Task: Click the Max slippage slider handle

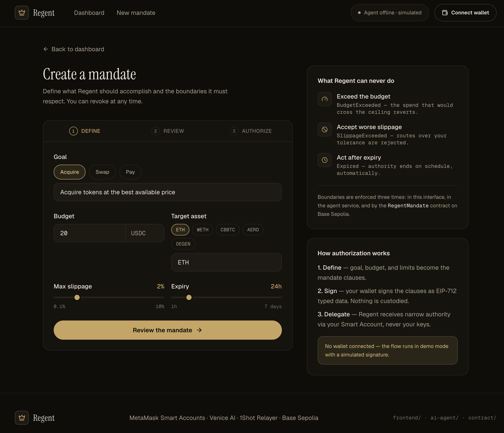Action: pyautogui.click(x=77, y=297)
